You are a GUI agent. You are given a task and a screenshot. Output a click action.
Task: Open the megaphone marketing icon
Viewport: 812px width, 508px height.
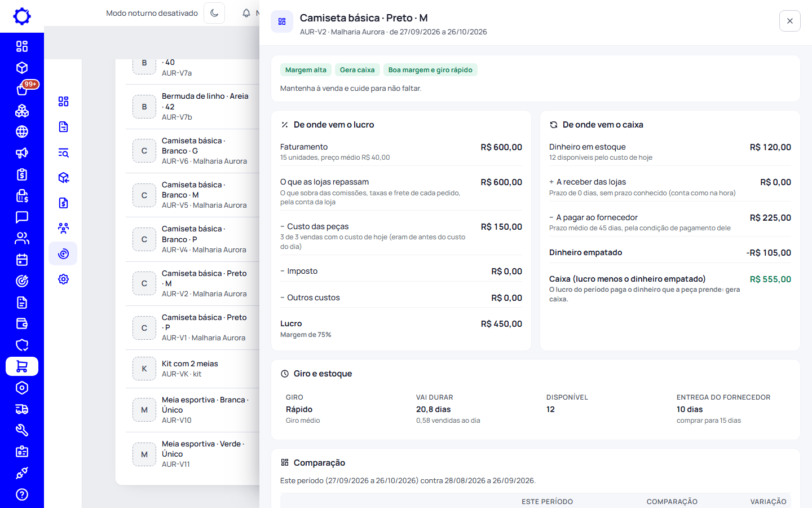(22, 153)
